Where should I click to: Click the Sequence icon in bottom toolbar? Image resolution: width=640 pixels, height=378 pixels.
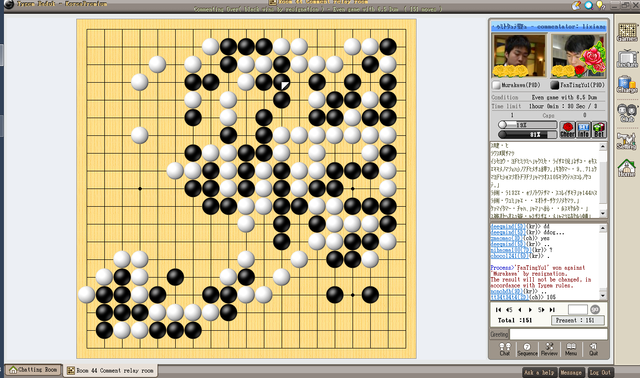(527, 349)
